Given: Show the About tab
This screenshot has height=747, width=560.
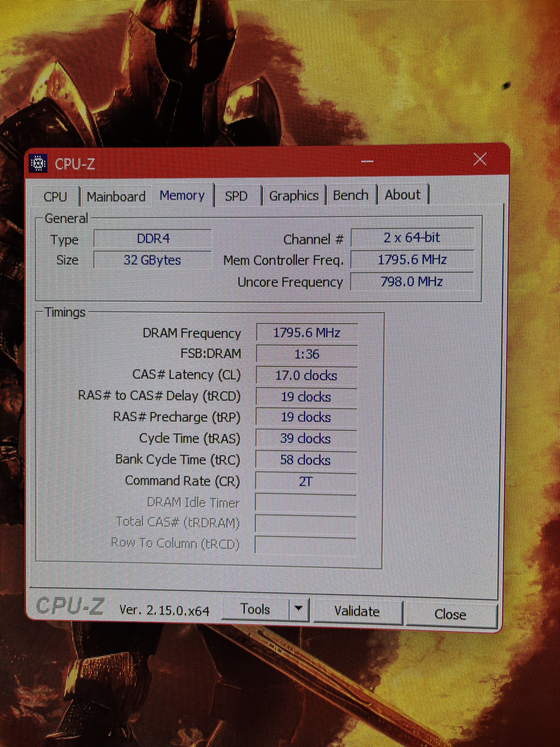Looking at the screenshot, I should 402,195.
